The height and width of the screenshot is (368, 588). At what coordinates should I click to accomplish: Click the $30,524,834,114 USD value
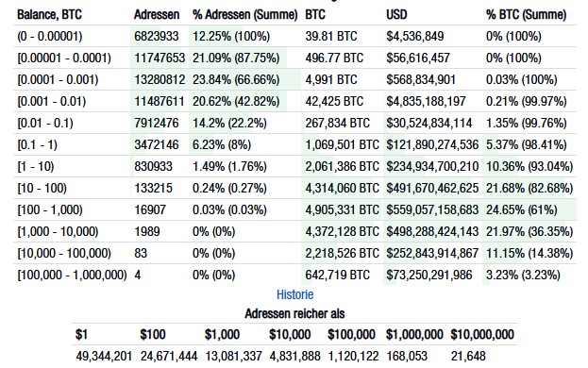[x=429, y=124]
